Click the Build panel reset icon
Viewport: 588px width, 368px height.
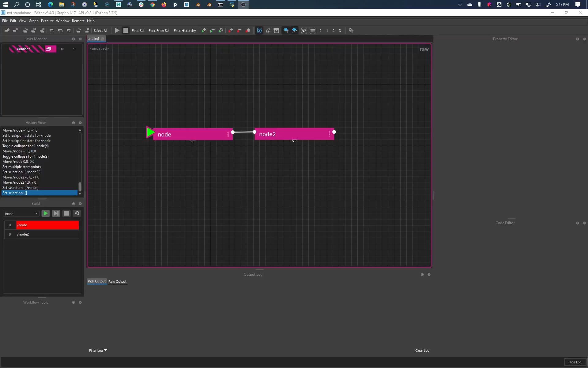coord(77,213)
